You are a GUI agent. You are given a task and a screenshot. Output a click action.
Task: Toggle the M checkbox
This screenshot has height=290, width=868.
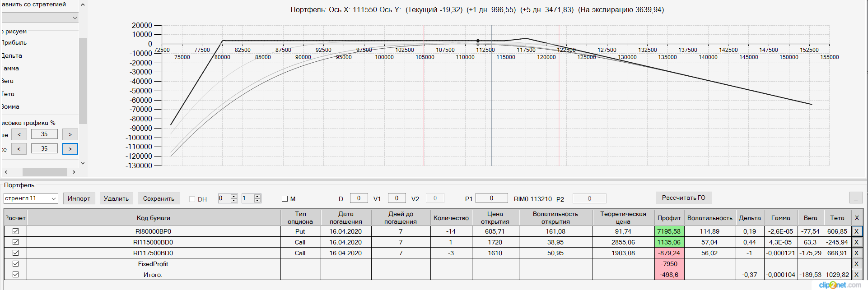tap(285, 198)
